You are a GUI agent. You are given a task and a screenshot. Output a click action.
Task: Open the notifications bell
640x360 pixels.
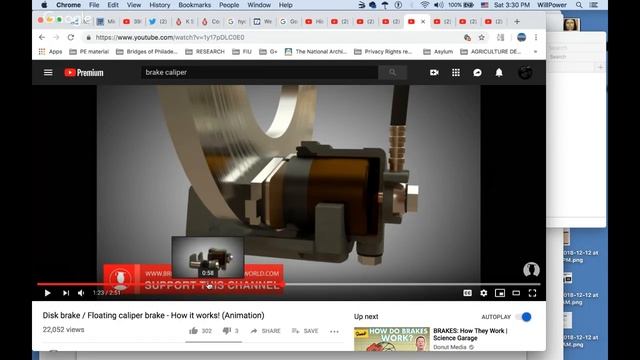tap(499, 73)
